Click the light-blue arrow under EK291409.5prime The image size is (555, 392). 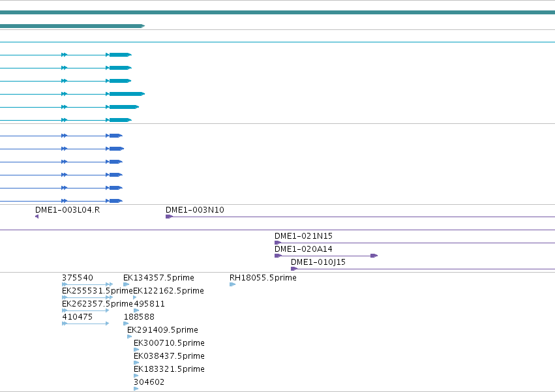pyautogui.click(x=130, y=337)
